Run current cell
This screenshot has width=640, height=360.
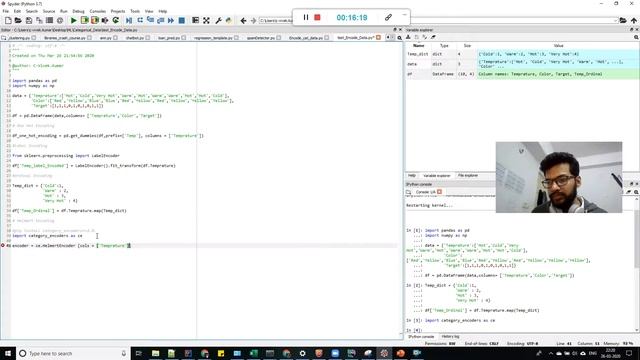pyautogui.click(x=84, y=20)
